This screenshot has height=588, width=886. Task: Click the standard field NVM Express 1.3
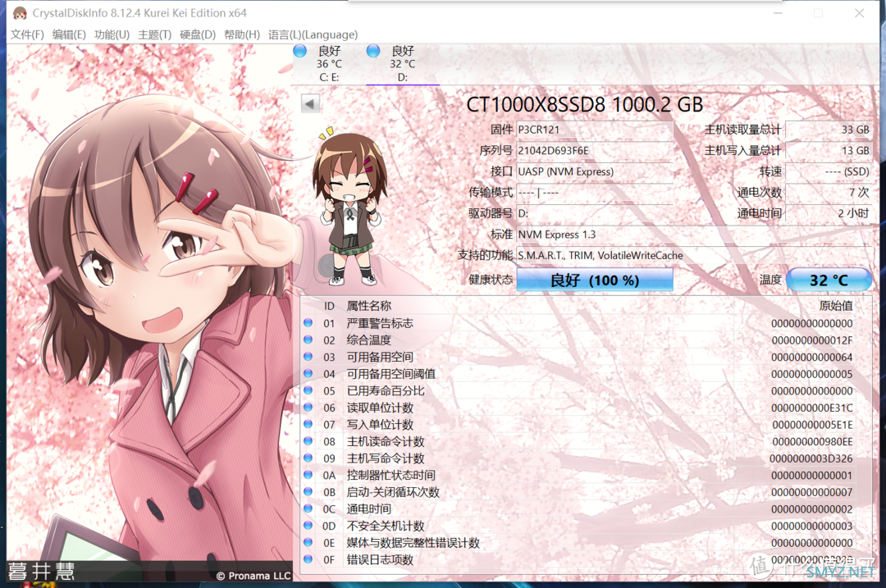coord(694,235)
